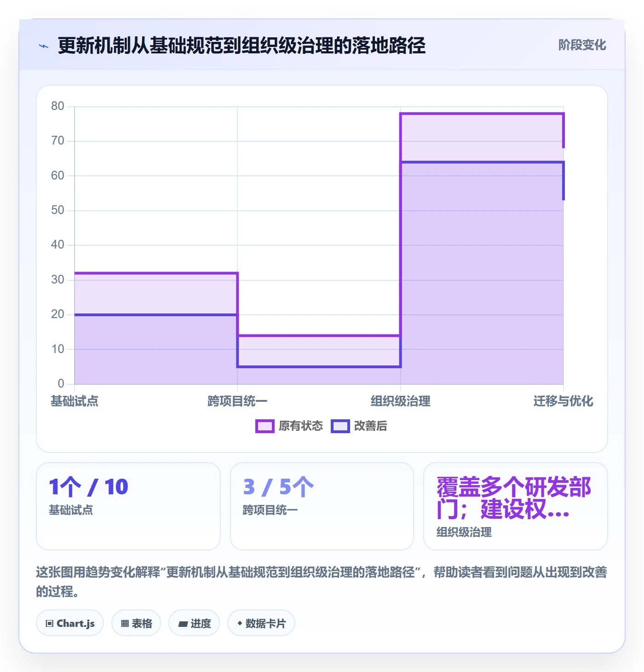Click the 跨项目统一 x-axis label
The width and height of the screenshot is (644, 672).
pyautogui.click(x=237, y=401)
